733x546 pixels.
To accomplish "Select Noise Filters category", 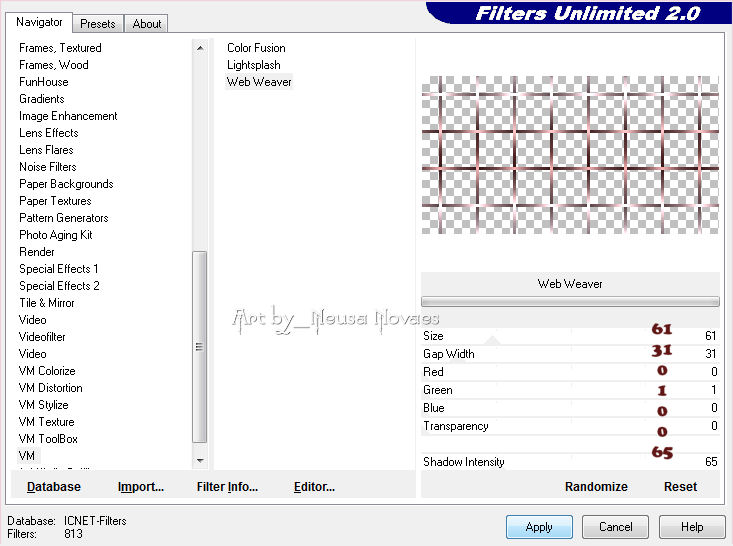I will (48, 167).
